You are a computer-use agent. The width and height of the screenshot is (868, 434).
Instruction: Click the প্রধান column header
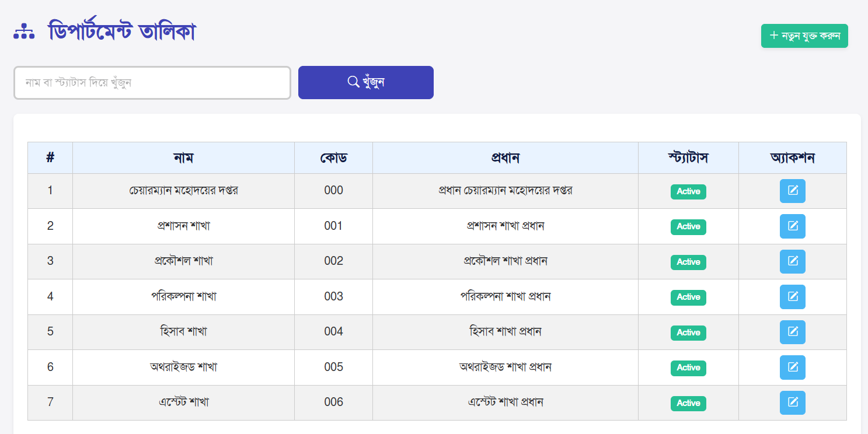pos(505,157)
